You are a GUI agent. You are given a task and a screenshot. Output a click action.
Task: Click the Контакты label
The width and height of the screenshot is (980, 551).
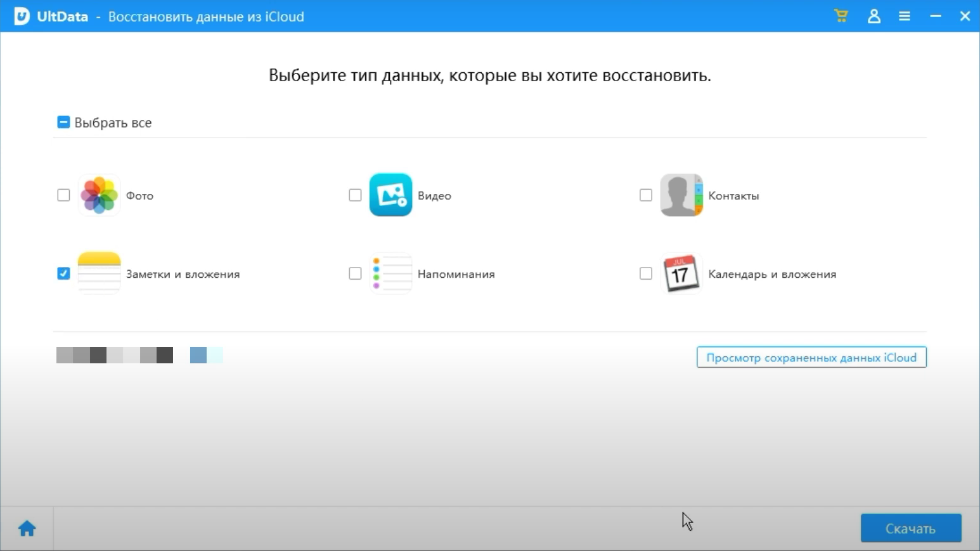(733, 195)
